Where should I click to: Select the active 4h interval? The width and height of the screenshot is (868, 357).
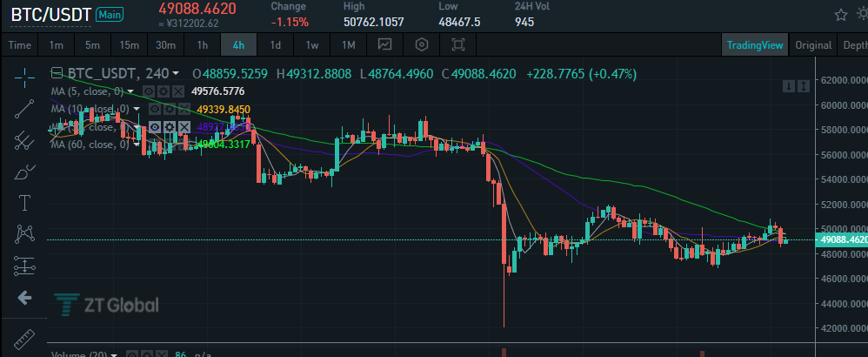[238, 45]
